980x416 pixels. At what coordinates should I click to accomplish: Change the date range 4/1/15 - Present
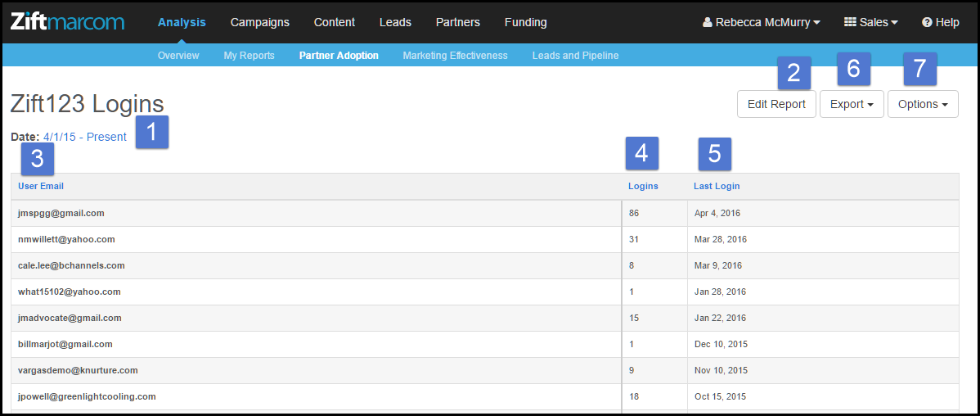85,137
